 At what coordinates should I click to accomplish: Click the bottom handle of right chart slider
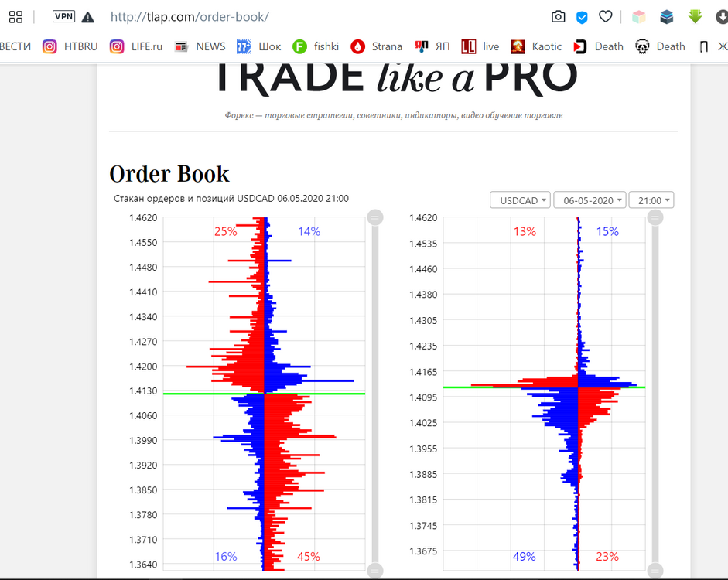click(x=655, y=571)
